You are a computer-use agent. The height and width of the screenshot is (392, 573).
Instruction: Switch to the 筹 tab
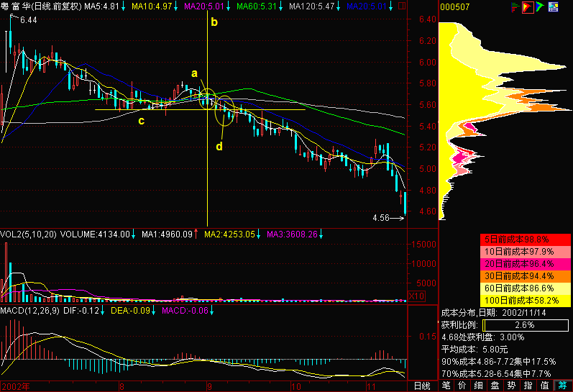click(563, 386)
